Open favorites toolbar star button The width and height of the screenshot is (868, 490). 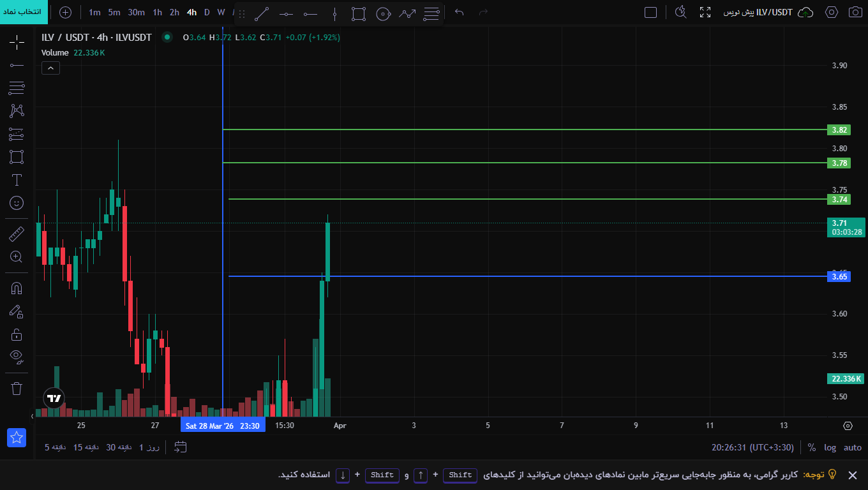pyautogui.click(x=17, y=438)
